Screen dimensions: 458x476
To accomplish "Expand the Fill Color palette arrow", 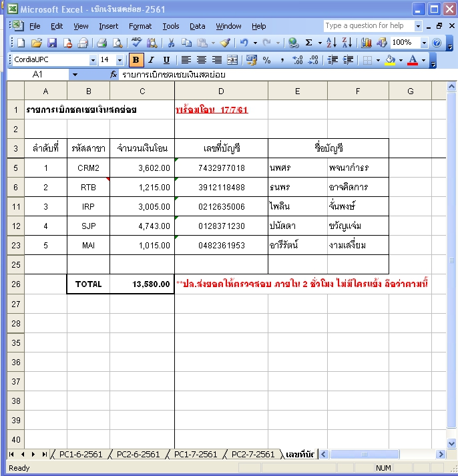I will click(x=401, y=60).
